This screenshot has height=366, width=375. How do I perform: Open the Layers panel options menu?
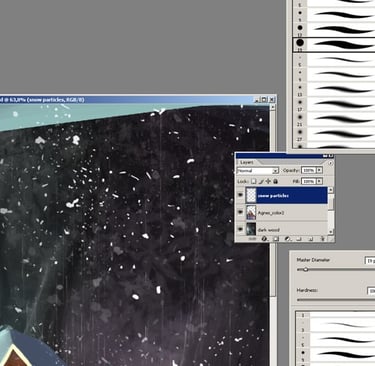click(x=330, y=163)
